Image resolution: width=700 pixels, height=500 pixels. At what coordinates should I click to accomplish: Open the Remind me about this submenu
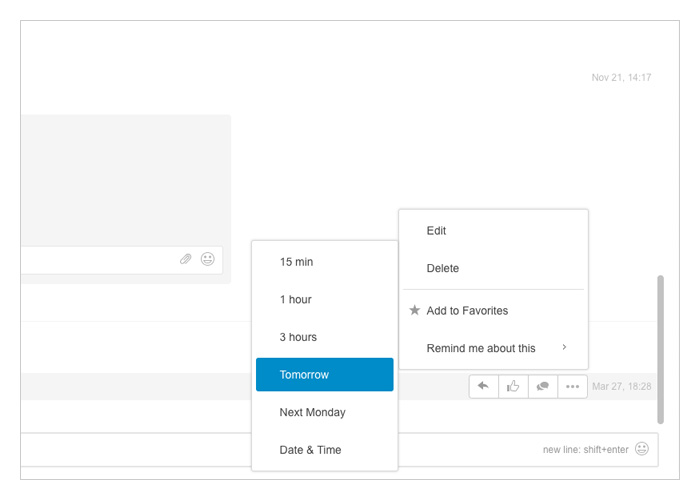tap(493, 348)
